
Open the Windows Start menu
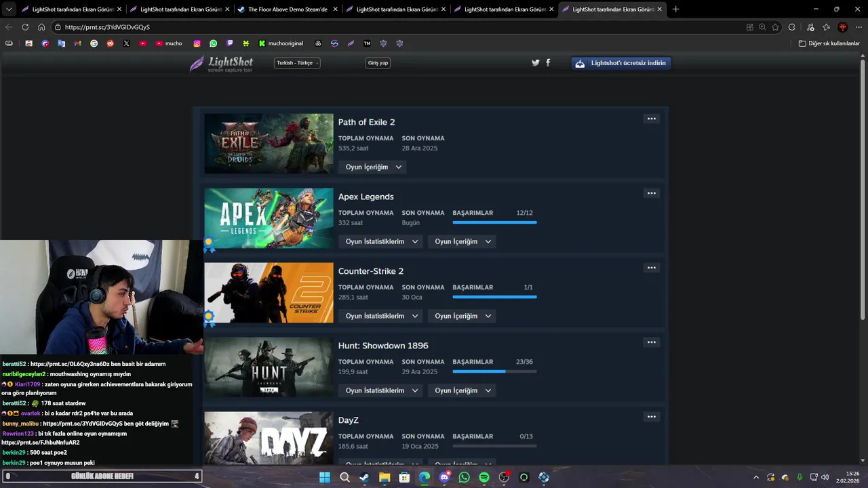tap(325, 477)
